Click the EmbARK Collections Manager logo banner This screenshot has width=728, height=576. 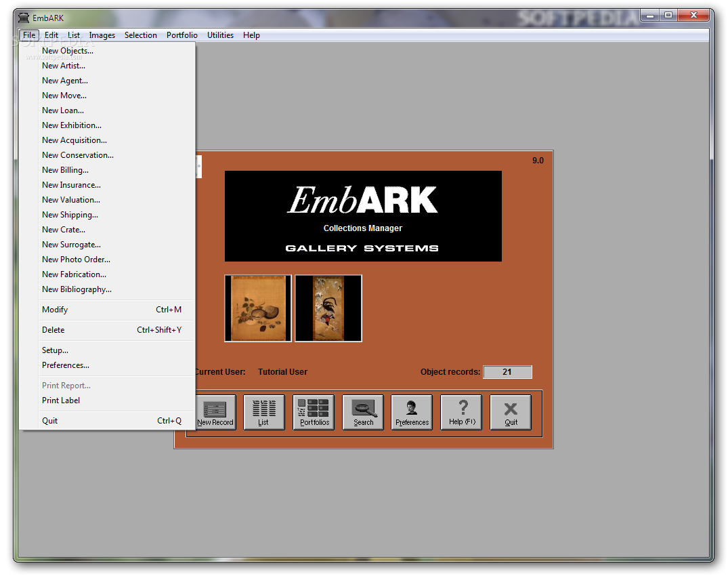[x=363, y=216]
